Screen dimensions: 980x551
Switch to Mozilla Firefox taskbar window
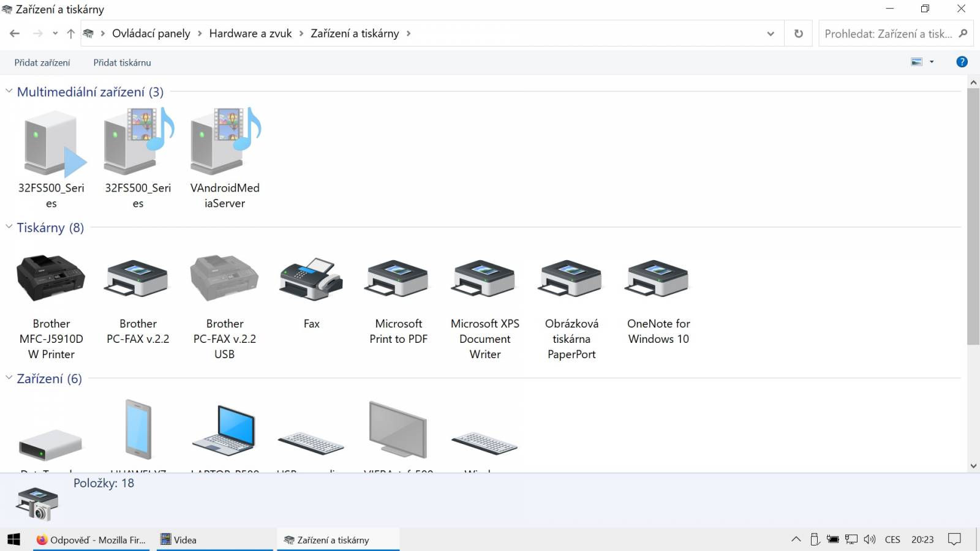[x=91, y=539]
